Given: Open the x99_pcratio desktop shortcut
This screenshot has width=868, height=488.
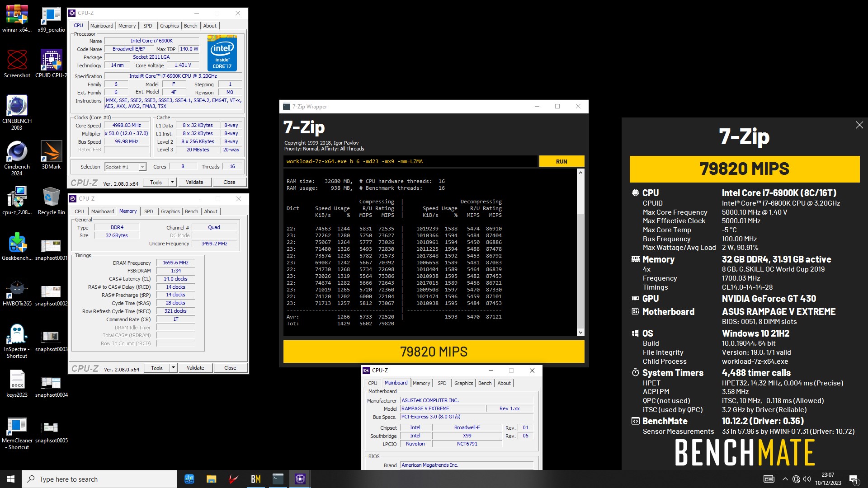Looking at the screenshot, I should coord(51,19).
